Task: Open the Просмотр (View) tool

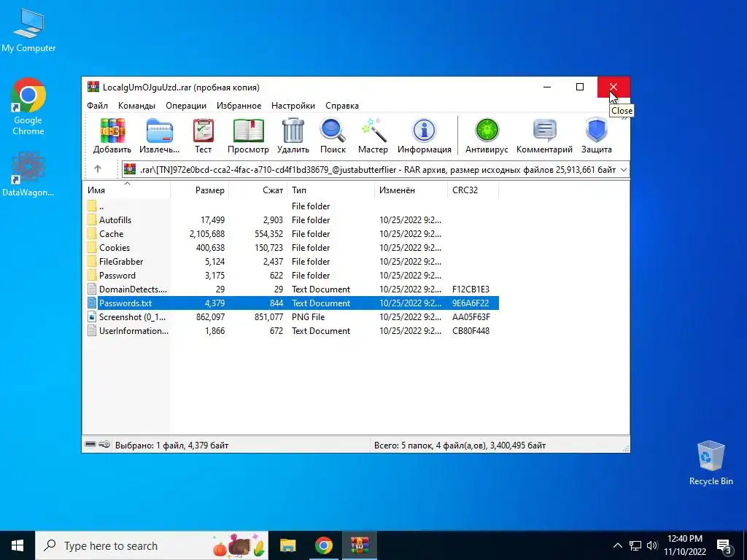Action: tap(248, 136)
